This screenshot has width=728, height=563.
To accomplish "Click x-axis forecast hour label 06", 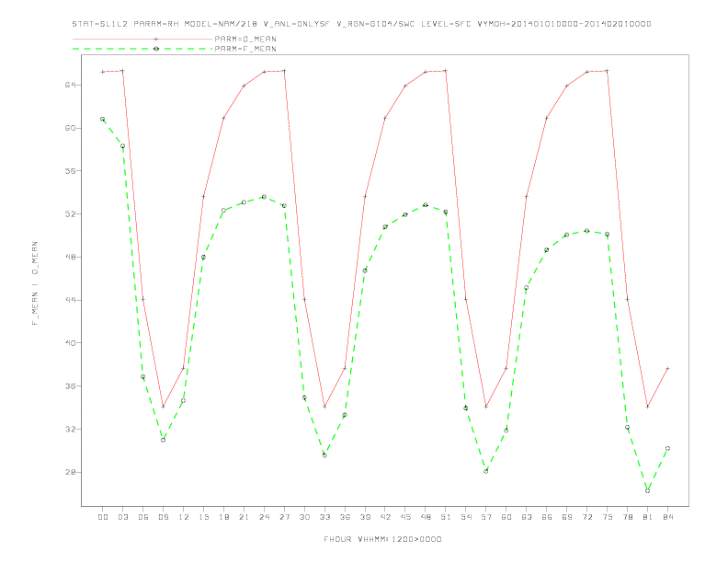I will click(143, 517).
